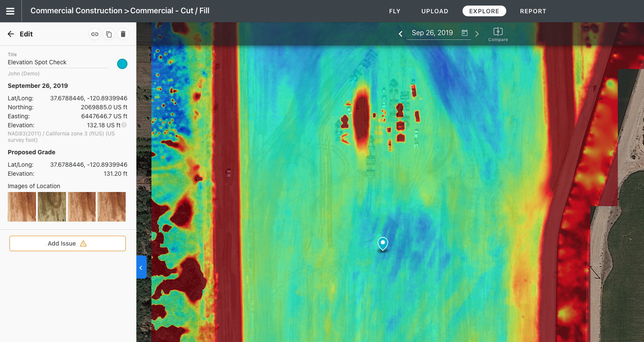The height and width of the screenshot is (342, 644).
Task: Select the Explore tab
Action: coord(484,11)
